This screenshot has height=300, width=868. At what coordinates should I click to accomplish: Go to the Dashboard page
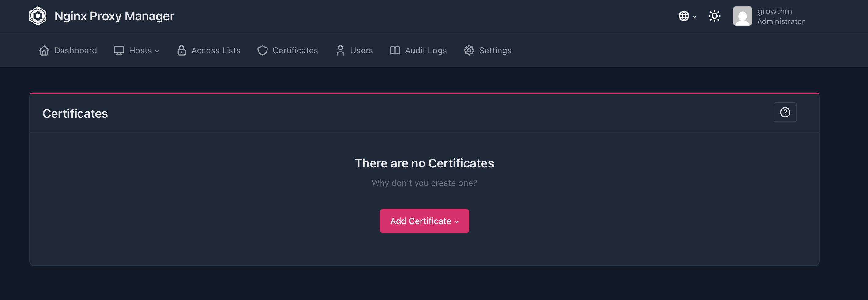75,50
